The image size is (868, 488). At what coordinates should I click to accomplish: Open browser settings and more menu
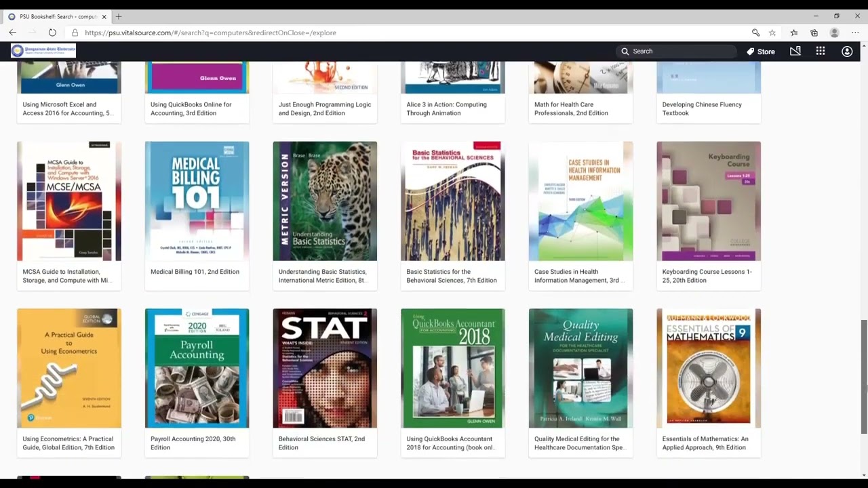(855, 33)
